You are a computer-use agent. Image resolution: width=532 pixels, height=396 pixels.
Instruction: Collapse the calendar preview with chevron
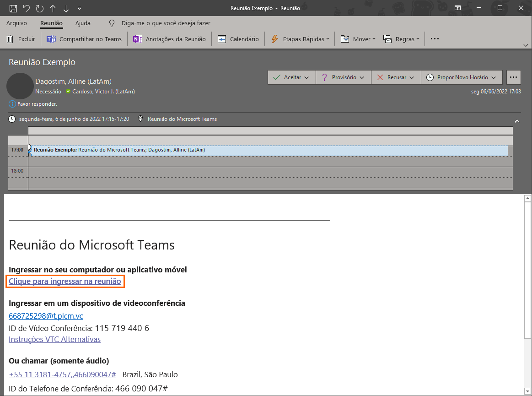tap(517, 121)
